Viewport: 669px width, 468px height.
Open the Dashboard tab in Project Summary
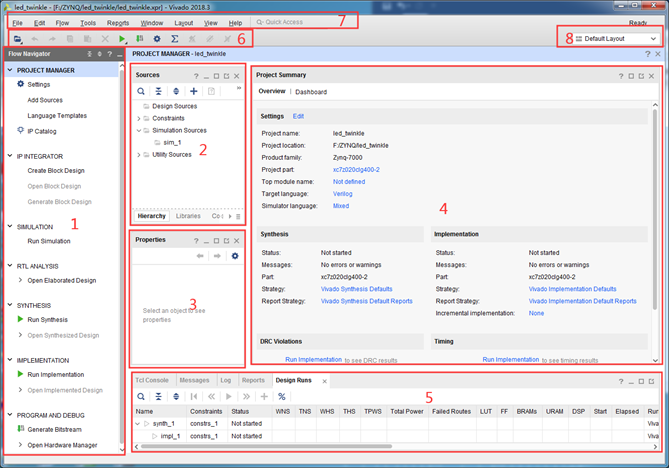[x=311, y=92]
